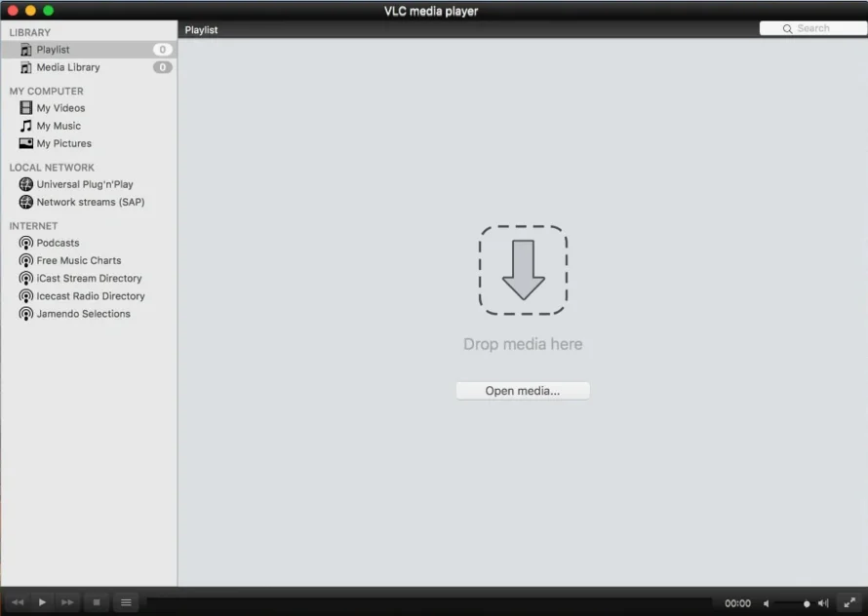Click the playback progress timeline bar

coord(429,603)
